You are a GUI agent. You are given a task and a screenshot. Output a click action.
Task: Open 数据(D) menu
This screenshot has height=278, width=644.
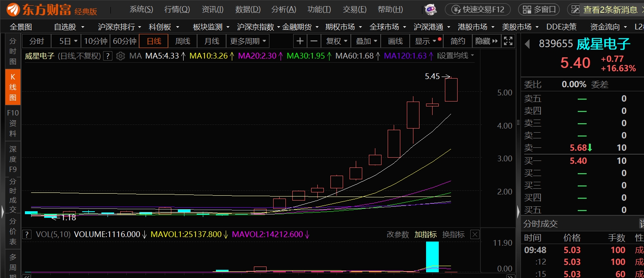point(247,9)
